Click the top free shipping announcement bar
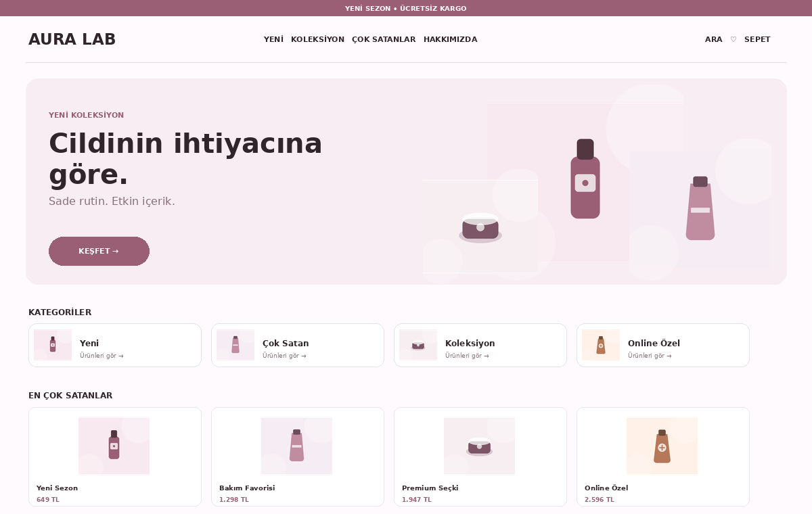This screenshot has width=812, height=514. click(x=406, y=8)
